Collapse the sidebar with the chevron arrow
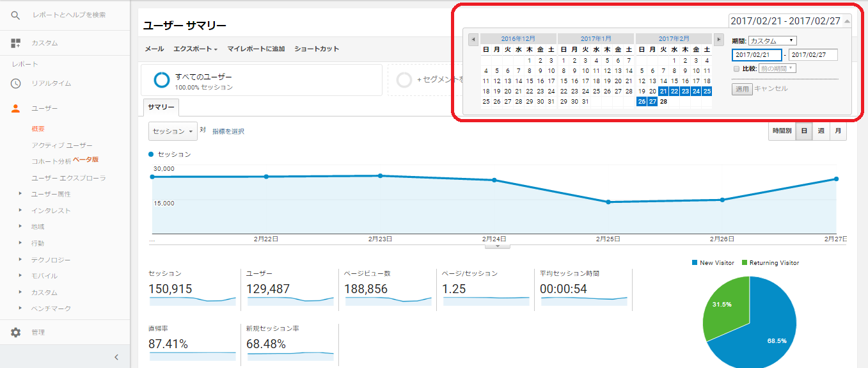This screenshot has height=368, width=868. (116, 357)
